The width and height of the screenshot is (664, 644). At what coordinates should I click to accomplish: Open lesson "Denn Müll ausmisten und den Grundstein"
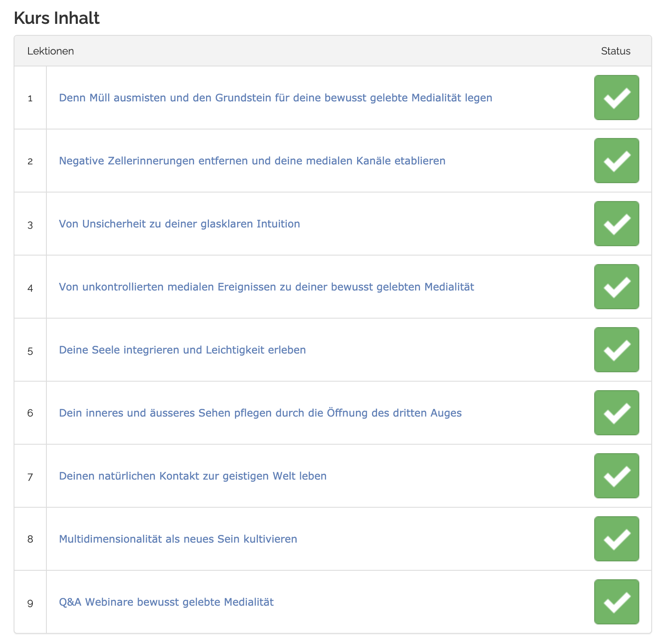[275, 98]
